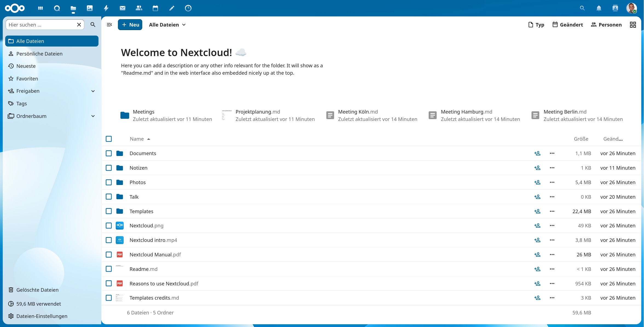Open the notifications bell
Viewport: 644px width, 327px height.
pyautogui.click(x=599, y=8)
